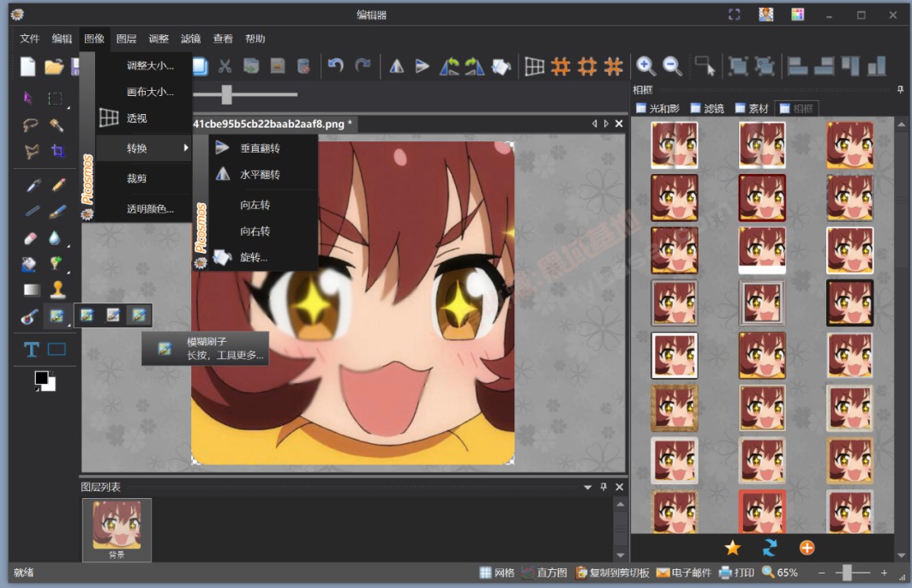Click the refresh arrows icon

770,548
